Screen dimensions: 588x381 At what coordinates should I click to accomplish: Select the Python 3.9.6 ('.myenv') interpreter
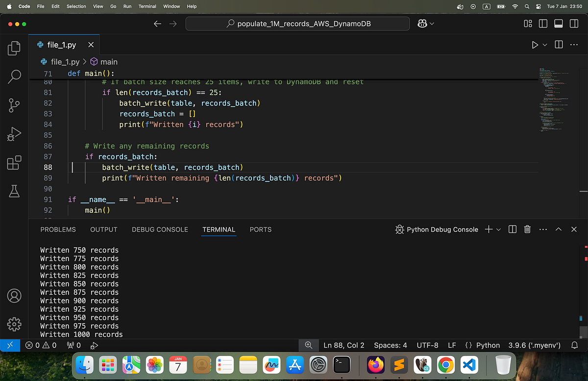535,345
